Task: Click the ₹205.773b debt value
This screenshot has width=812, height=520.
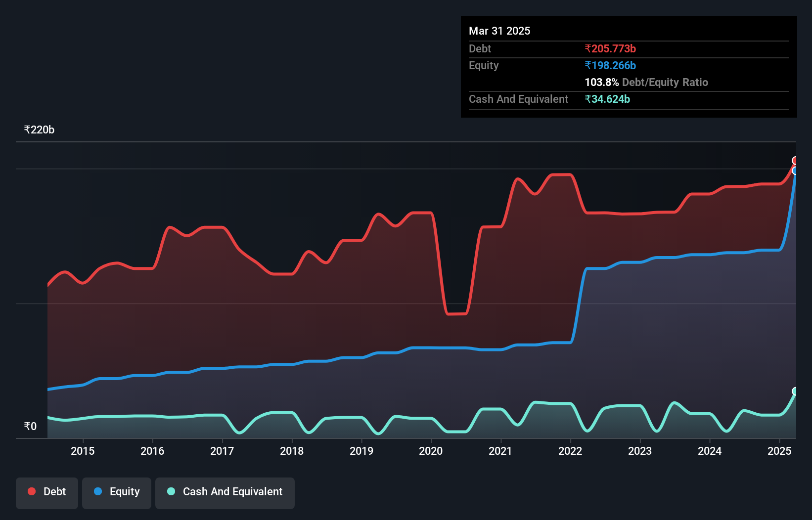Action: tap(610, 48)
